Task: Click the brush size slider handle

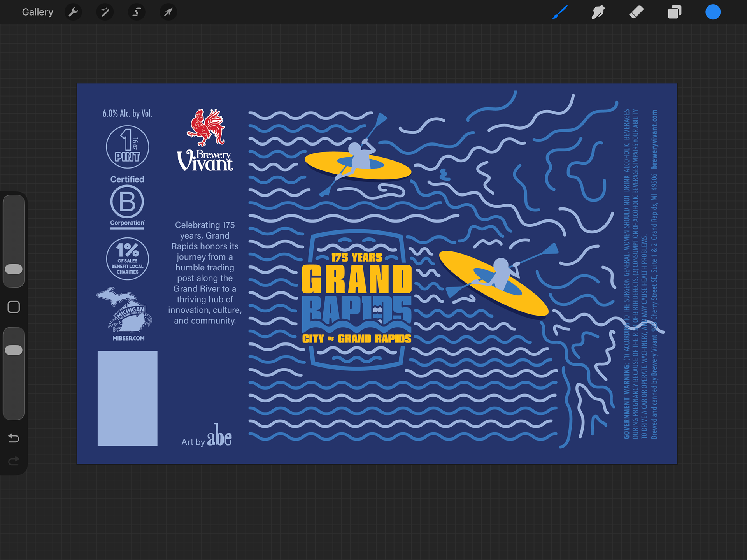Action: [14, 269]
